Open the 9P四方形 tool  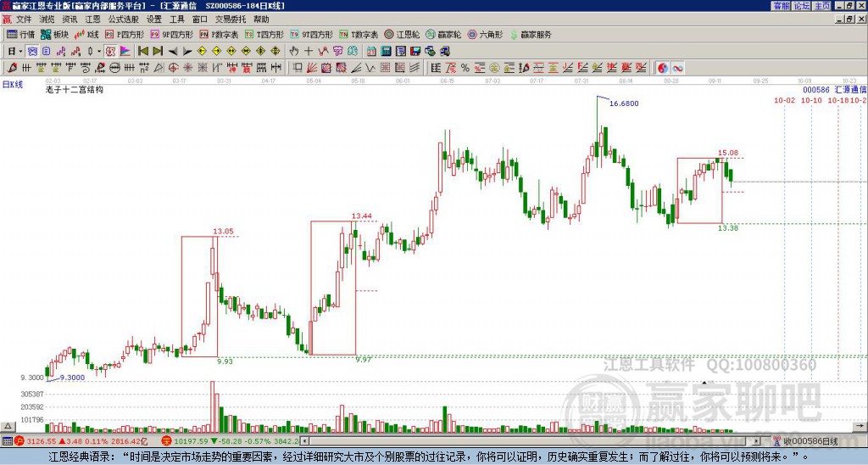[x=171, y=34]
